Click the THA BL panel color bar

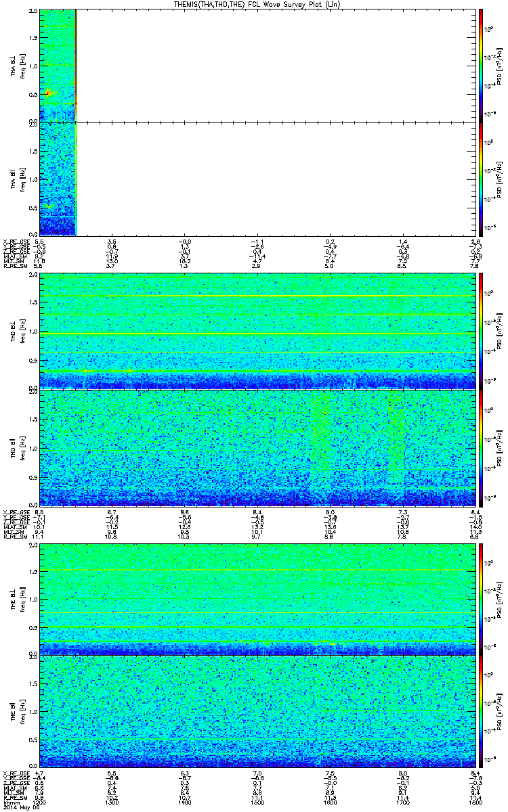click(481, 66)
